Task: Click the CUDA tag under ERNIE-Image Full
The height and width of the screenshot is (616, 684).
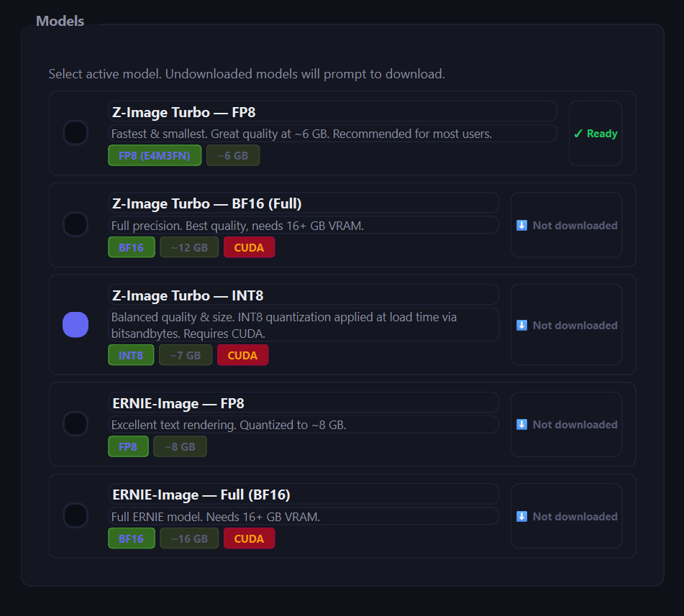Action: [x=249, y=538]
